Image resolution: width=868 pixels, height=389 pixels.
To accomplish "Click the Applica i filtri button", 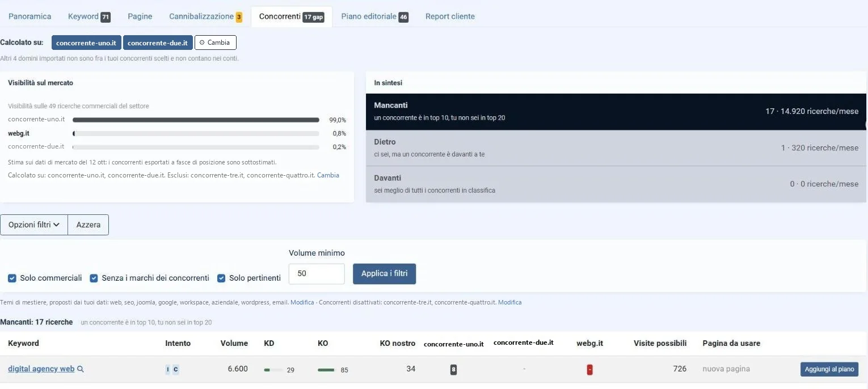I will click(384, 273).
